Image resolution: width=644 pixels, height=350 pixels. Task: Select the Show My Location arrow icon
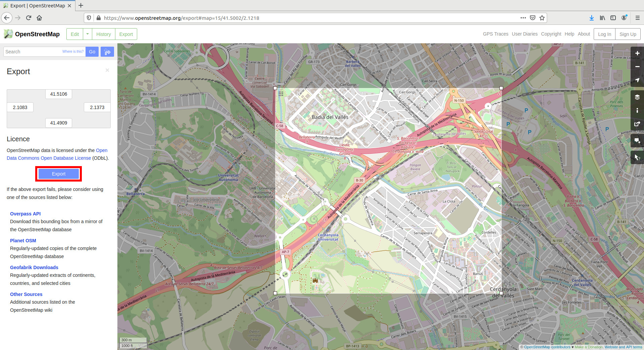638,80
